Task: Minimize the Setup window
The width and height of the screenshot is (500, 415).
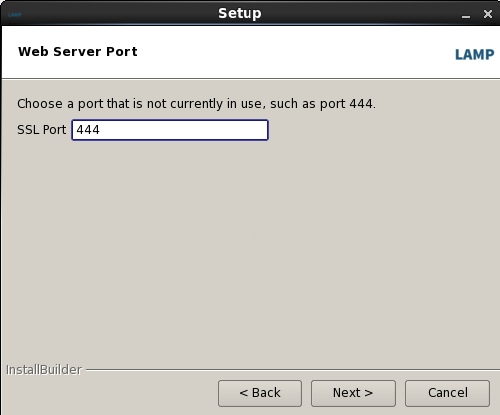Action: tap(466, 15)
